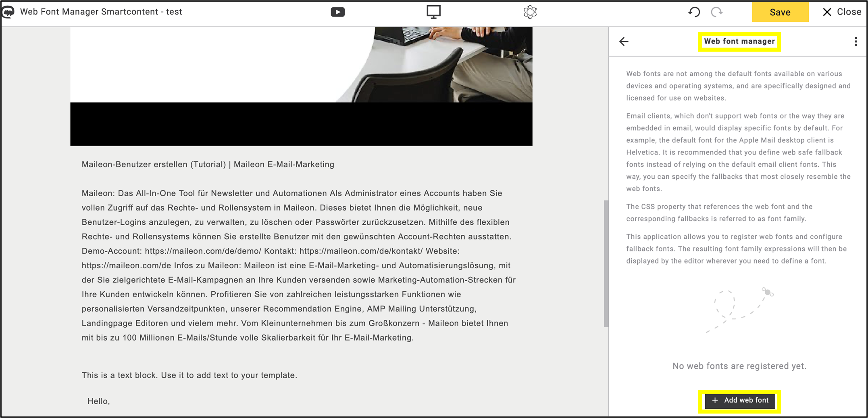Viewport: 868px width, 418px height.
Task: Click the 'Hello,' text
Action: pos(99,401)
